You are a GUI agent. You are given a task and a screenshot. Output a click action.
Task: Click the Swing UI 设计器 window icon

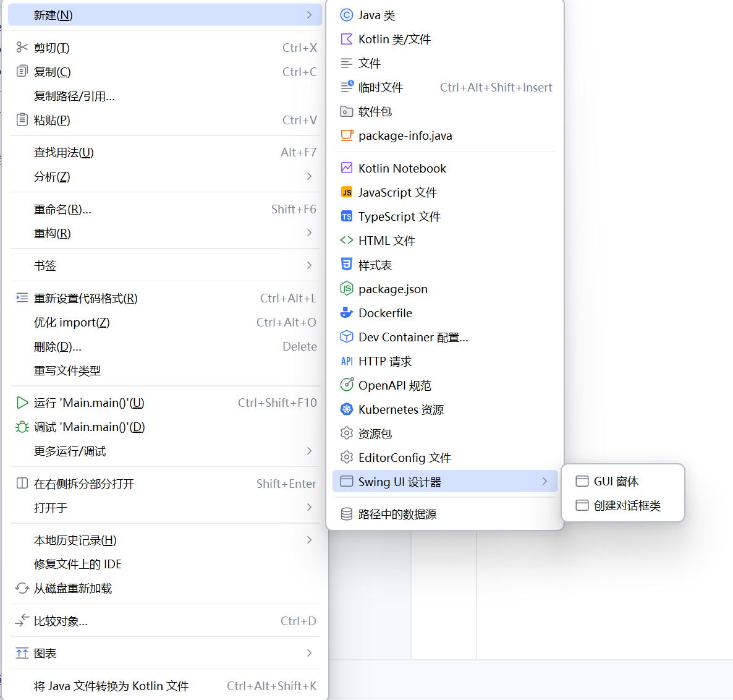(346, 481)
